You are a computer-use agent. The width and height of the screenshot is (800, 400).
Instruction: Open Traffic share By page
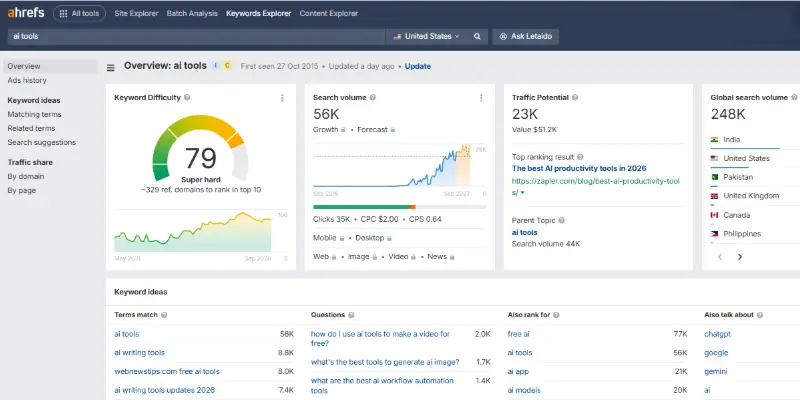pos(21,190)
